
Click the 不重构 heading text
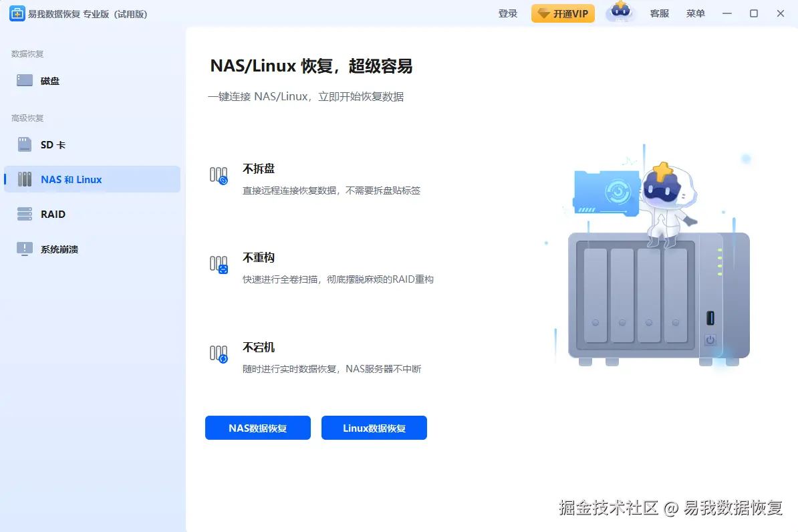(259, 257)
